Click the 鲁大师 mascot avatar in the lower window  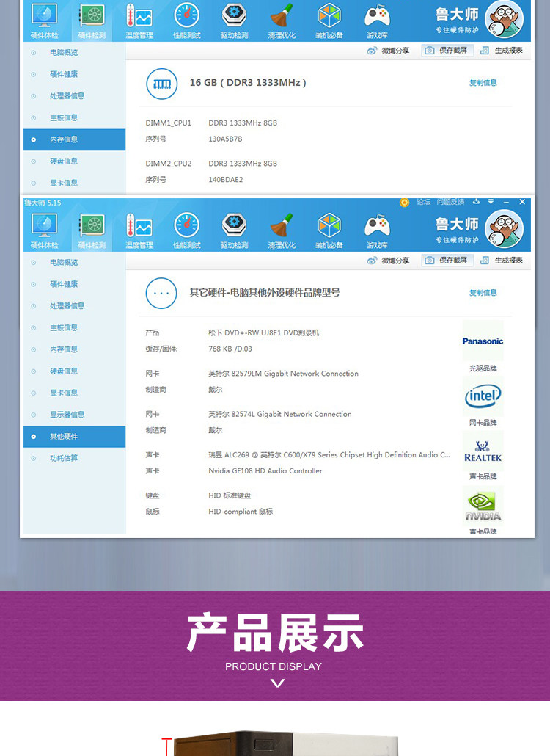pos(505,229)
